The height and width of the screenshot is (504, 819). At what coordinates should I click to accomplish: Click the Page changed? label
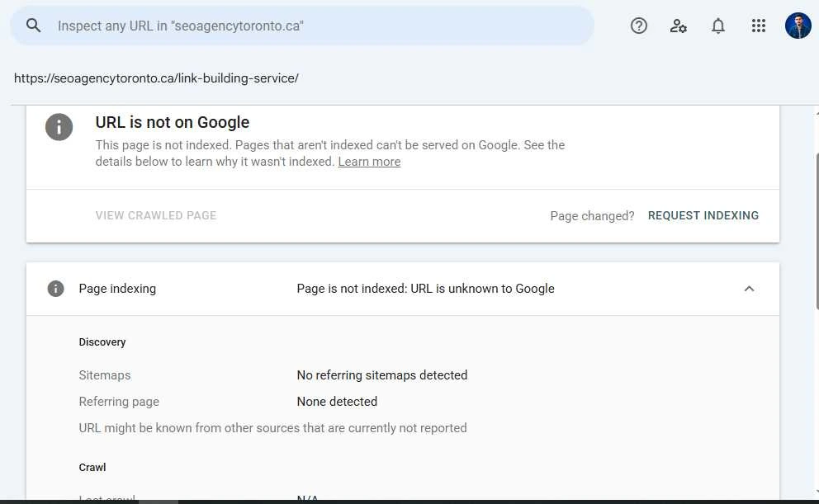click(x=592, y=216)
